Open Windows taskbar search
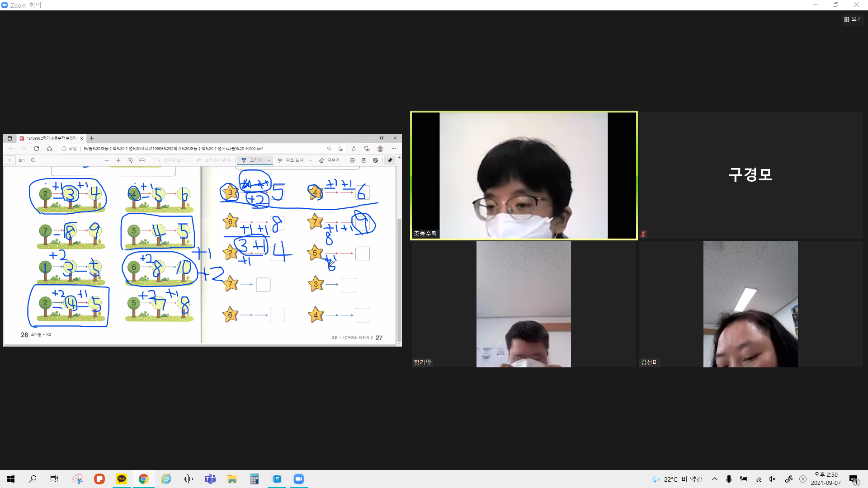The width and height of the screenshot is (868, 488). (x=33, y=479)
